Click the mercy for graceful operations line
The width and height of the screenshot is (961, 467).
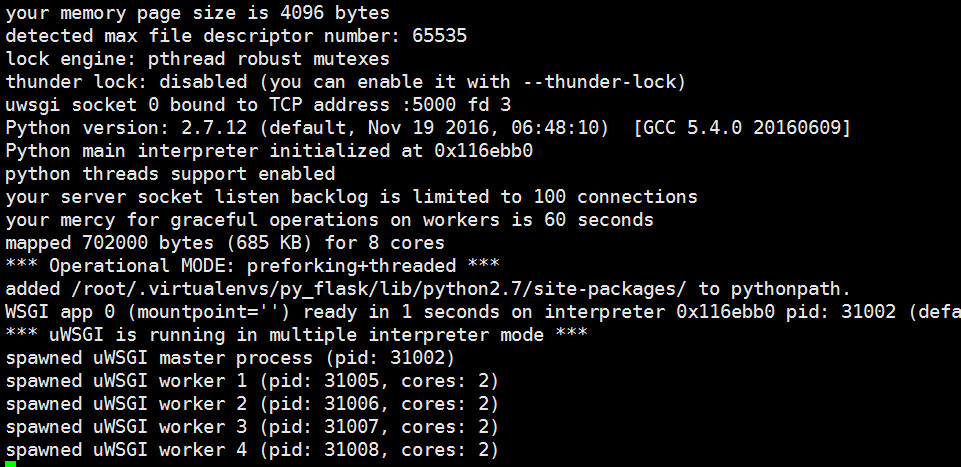[329, 220]
